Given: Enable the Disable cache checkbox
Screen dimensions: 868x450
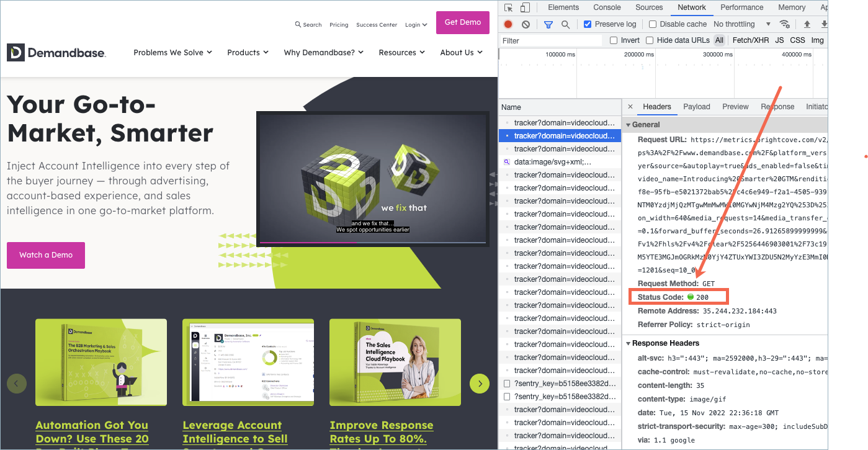Looking at the screenshot, I should (653, 24).
